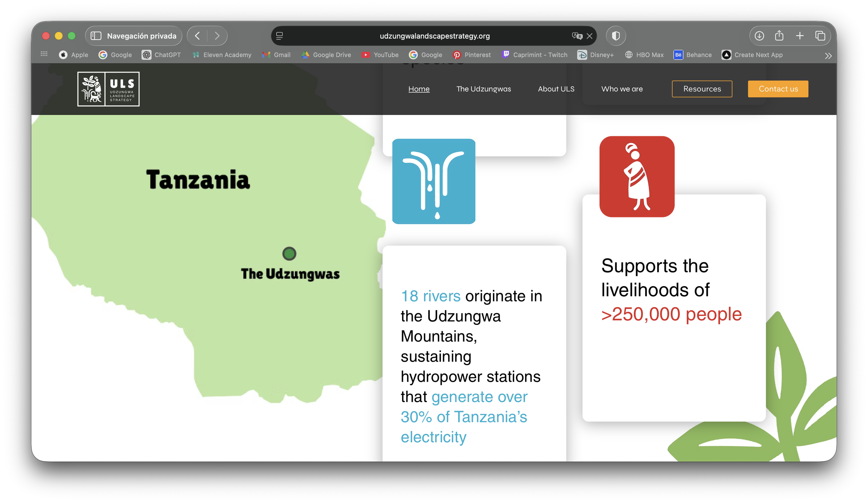Expand hidden bookmarks with double chevron
868x503 pixels.
(x=828, y=56)
